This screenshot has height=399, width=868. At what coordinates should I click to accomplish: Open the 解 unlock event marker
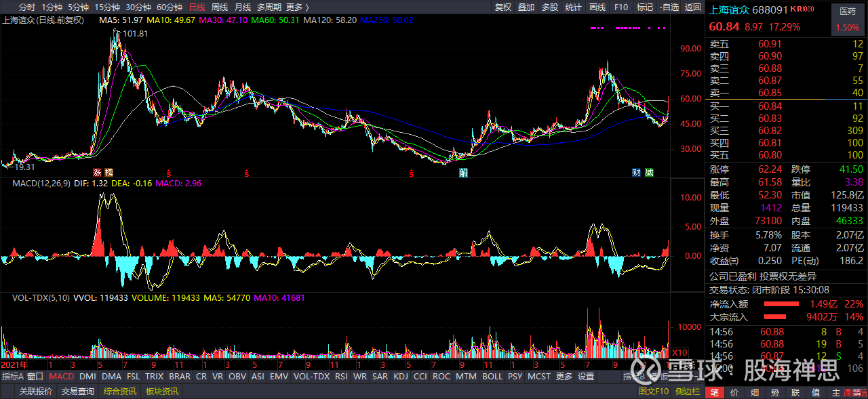pos(463,172)
